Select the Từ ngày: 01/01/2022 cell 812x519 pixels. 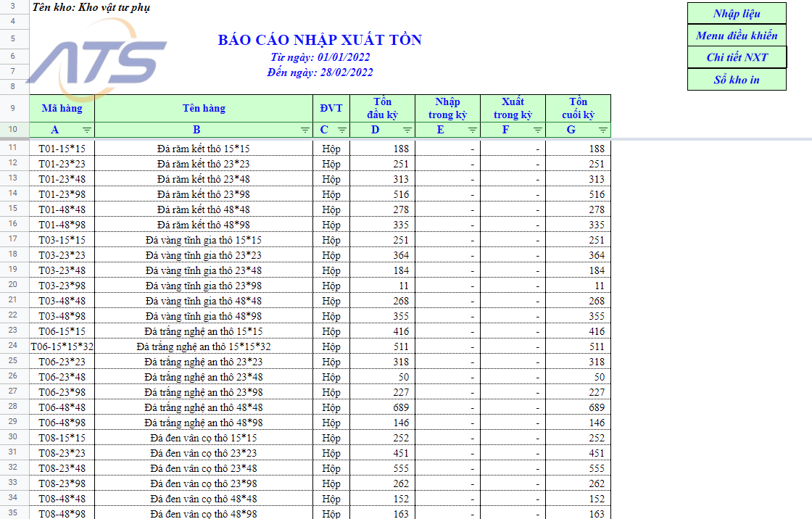[320, 57]
